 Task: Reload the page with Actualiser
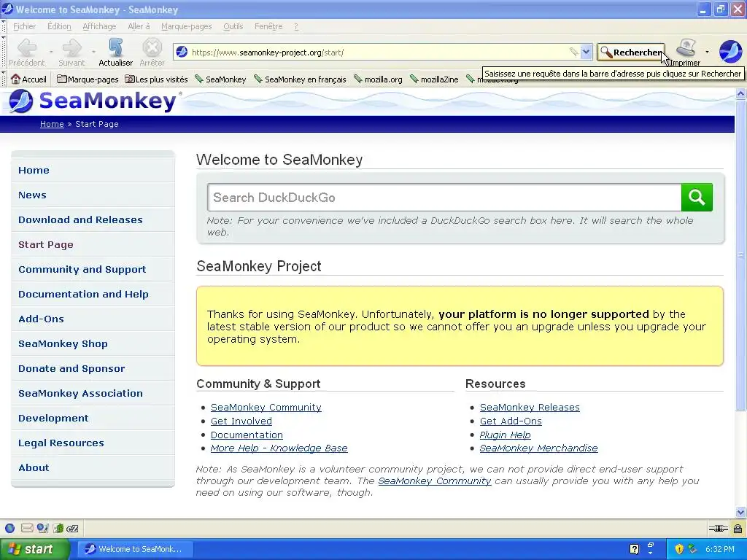point(116,52)
